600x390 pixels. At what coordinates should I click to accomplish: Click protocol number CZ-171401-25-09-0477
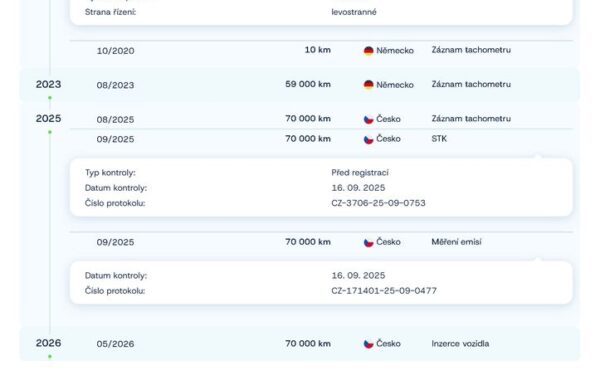coord(384,291)
